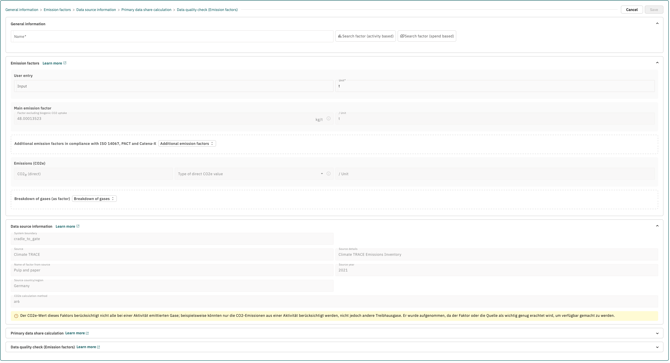Click the Cancel button

[x=632, y=9]
